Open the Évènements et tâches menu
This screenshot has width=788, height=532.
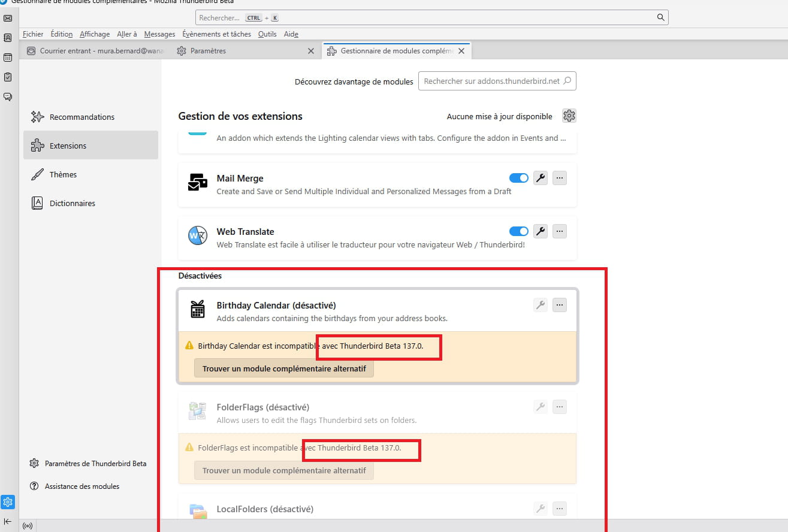217,34
